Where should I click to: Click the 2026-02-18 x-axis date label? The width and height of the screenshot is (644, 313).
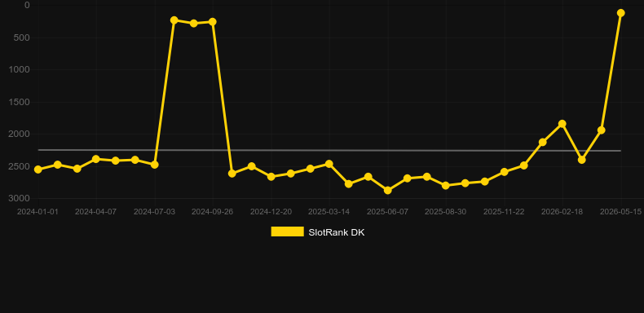pyautogui.click(x=562, y=212)
